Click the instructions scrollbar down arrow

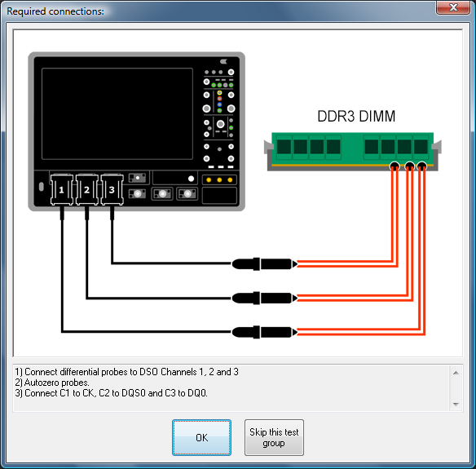pos(456,404)
